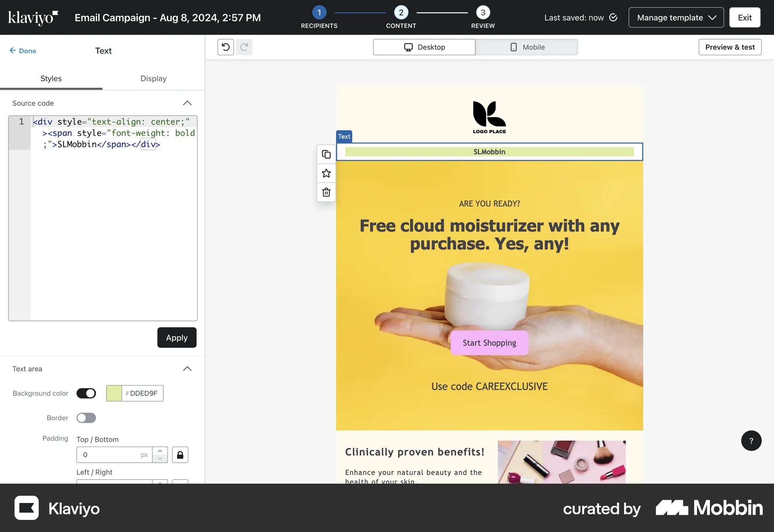This screenshot has width=774, height=532.
Task: Select the Styles tab
Action: 51,79
